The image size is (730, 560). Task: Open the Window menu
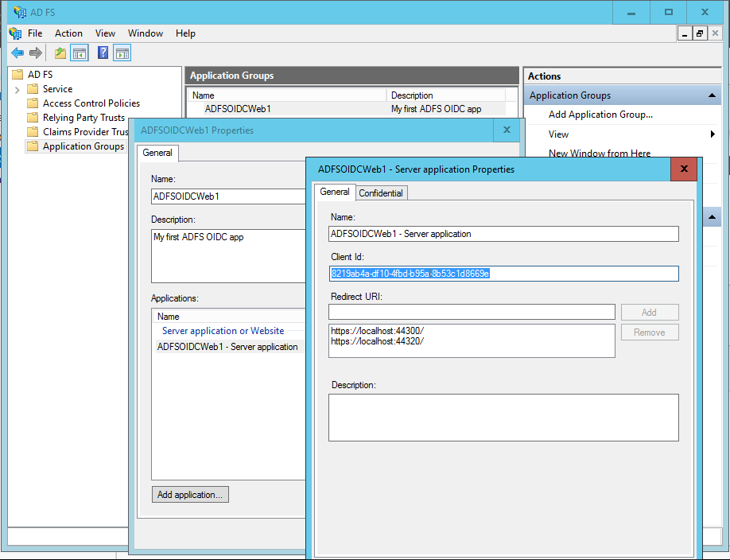click(146, 33)
